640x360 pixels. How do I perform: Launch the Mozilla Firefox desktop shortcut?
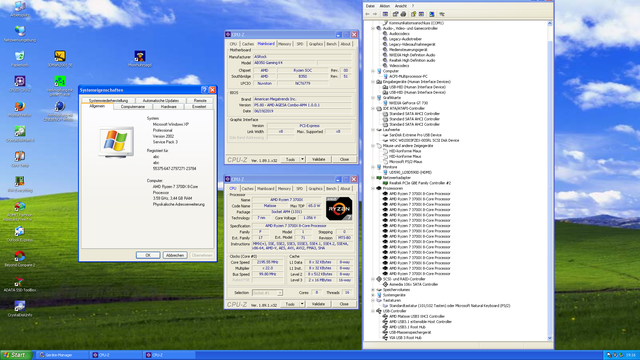20,109
